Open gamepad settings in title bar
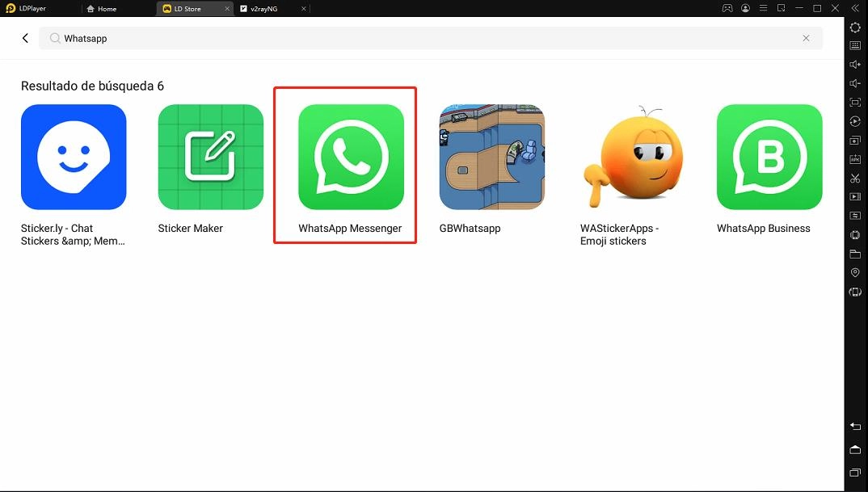Image resolution: width=868 pixels, height=492 pixels. 727,8
